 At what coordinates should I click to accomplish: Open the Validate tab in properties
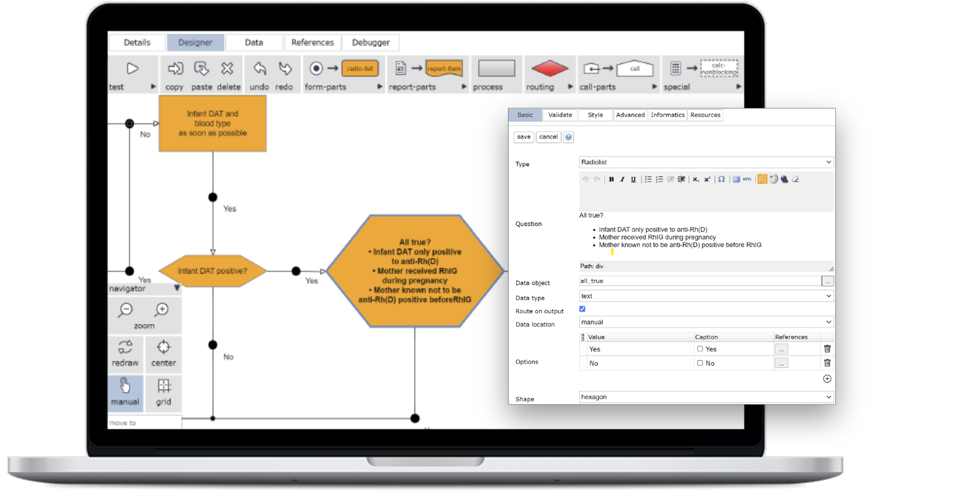[x=560, y=115]
